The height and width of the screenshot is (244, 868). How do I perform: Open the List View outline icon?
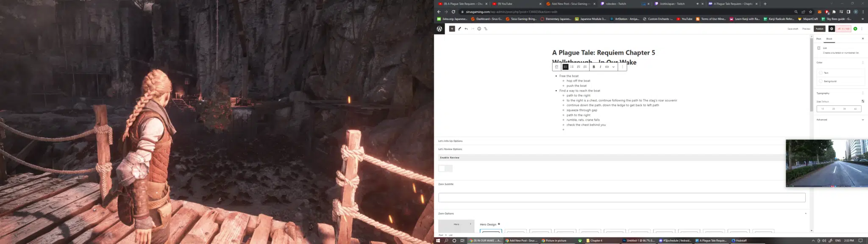[x=485, y=29]
